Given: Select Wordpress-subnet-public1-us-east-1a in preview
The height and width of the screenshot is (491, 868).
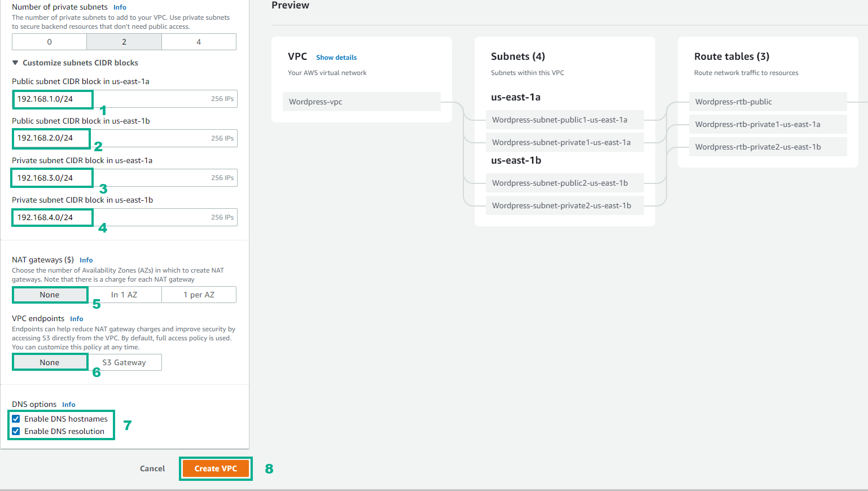Looking at the screenshot, I should tap(565, 120).
